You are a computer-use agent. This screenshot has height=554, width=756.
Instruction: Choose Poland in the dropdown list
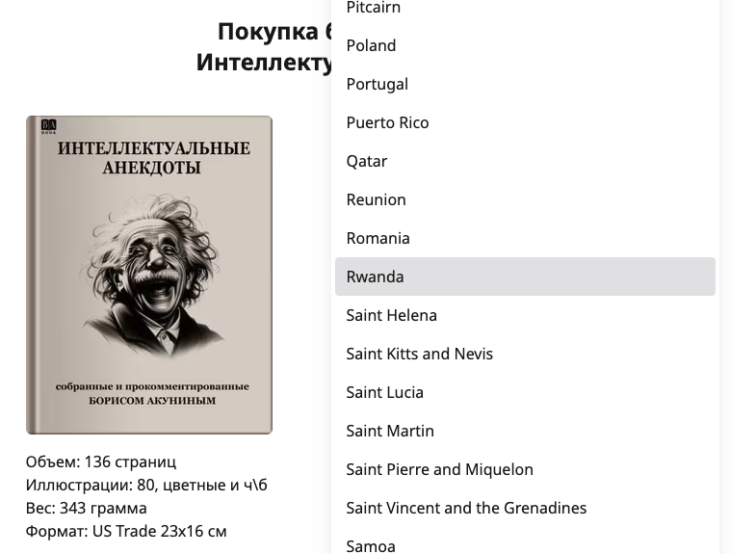(525, 45)
